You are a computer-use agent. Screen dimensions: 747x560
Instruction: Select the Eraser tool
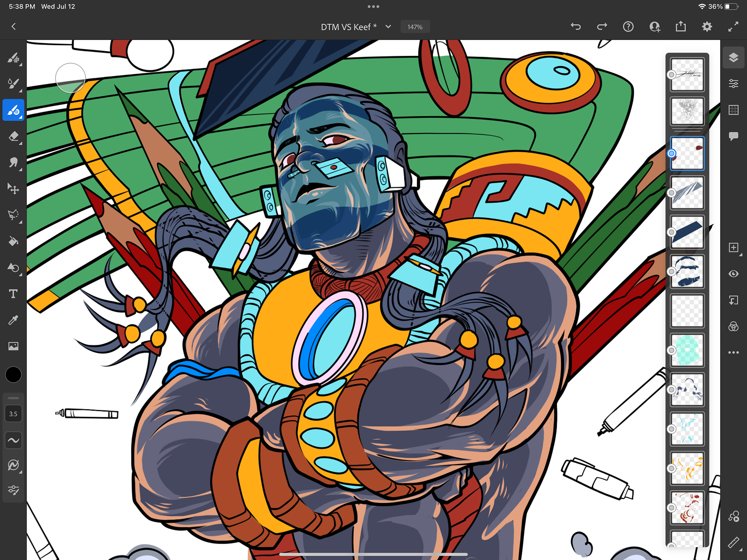(13, 137)
